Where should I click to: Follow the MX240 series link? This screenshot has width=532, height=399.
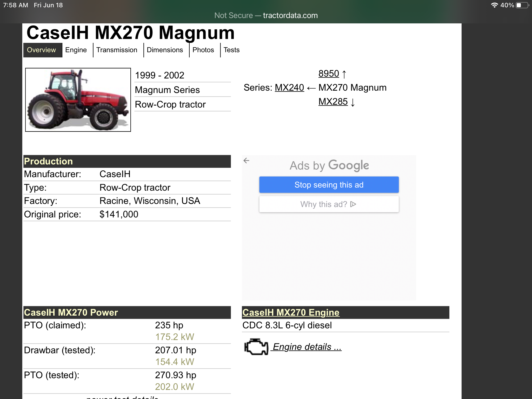(x=289, y=88)
